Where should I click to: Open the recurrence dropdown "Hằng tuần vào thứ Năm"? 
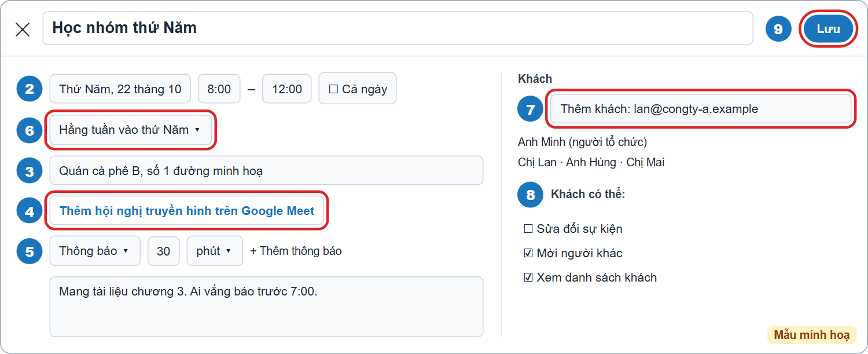[x=130, y=130]
